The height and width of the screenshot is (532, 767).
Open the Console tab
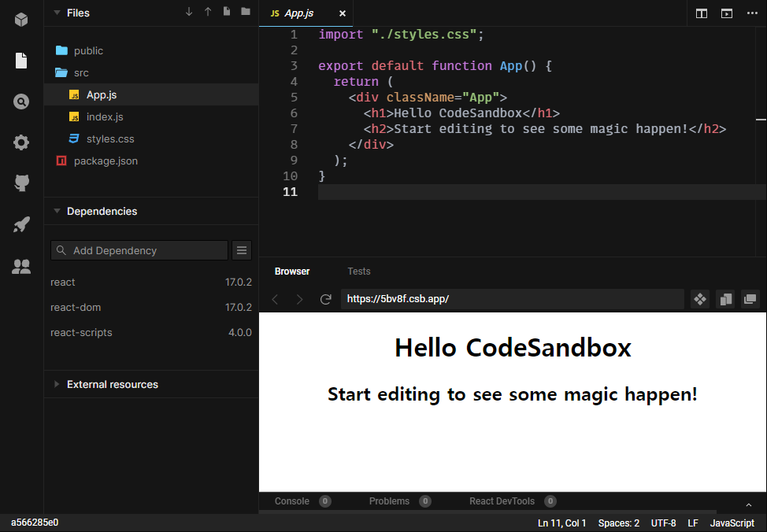[x=302, y=501]
